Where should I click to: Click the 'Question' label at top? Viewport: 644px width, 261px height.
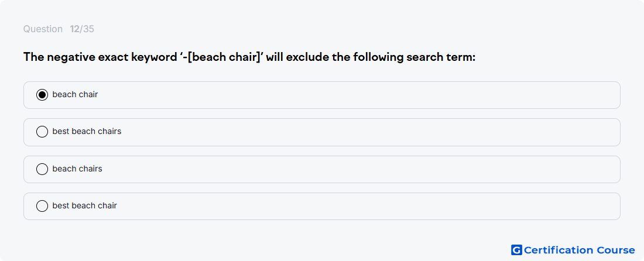(43, 29)
